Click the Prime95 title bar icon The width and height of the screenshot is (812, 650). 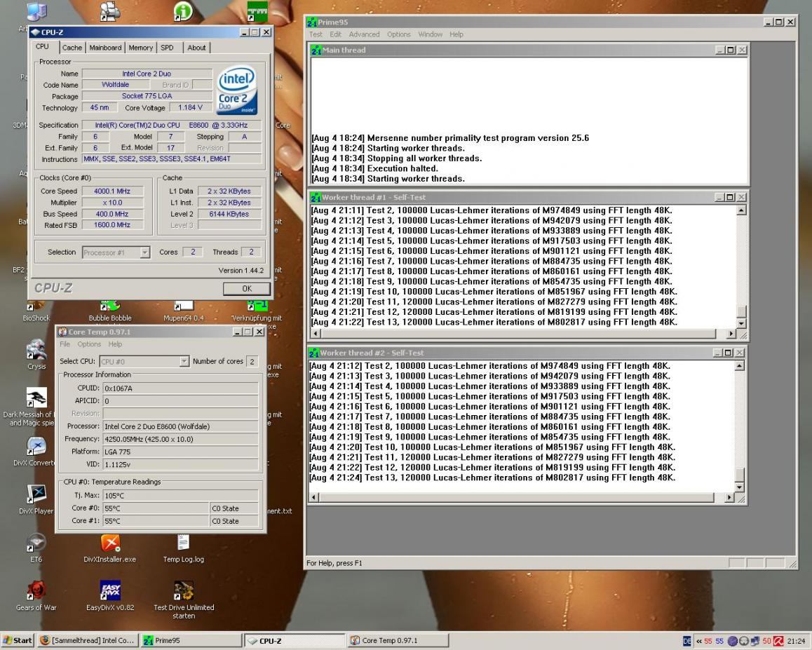pos(312,22)
